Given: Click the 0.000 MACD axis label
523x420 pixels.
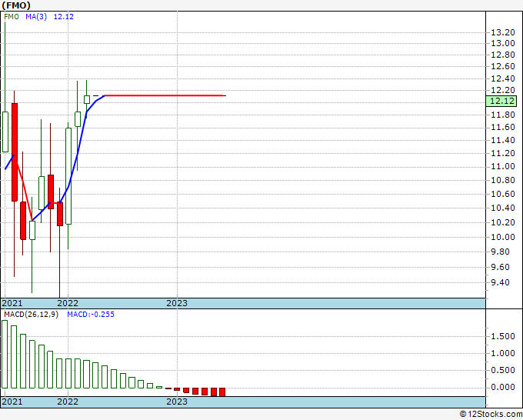Looking at the screenshot, I should (x=503, y=387).
